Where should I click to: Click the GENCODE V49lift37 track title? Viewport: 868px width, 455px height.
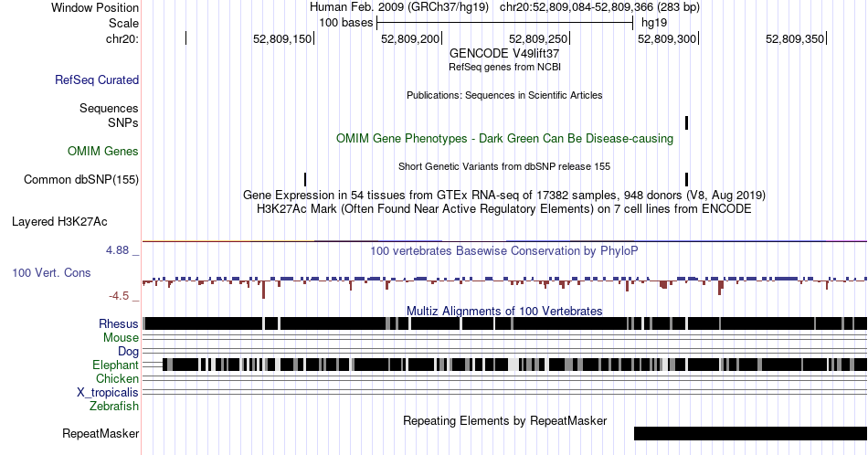point(504,53)
